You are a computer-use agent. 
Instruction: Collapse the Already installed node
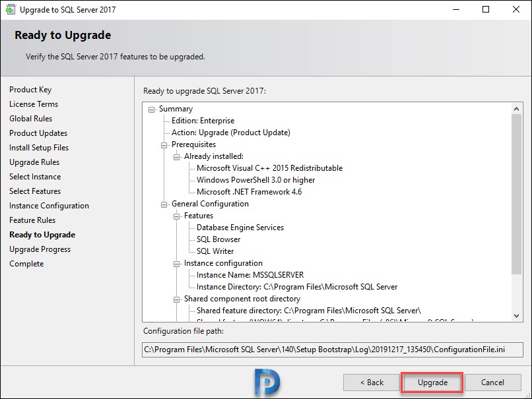tap(176, 157)
